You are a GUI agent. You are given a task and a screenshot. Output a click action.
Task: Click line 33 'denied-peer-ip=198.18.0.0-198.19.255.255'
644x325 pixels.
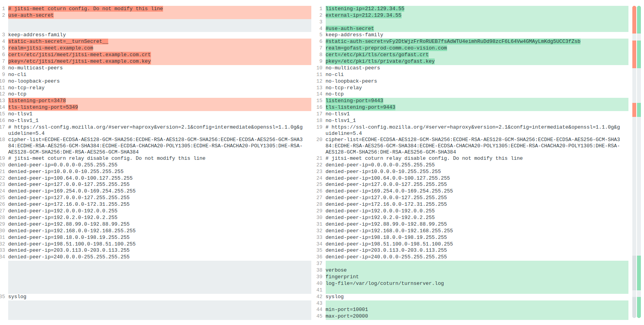[x=386, y=237]
